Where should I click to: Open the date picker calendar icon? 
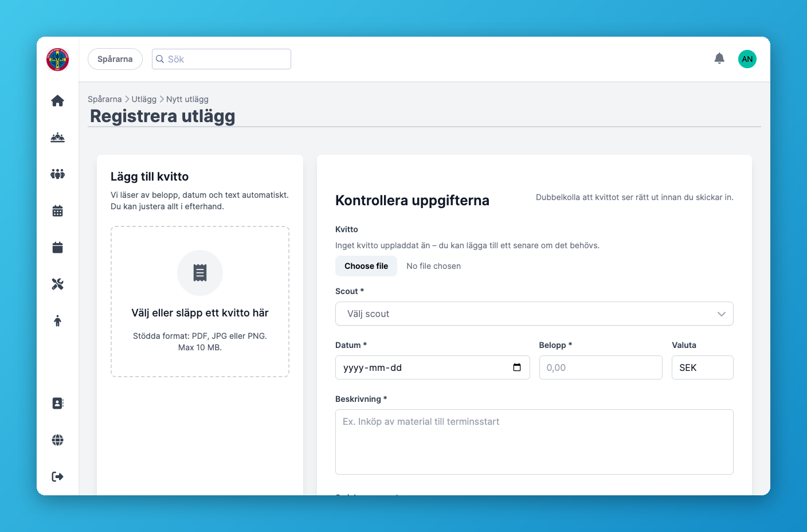click(x=517, y=367)
